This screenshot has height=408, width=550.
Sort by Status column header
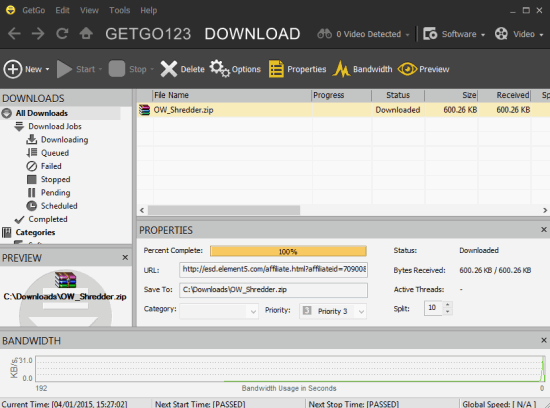click(398, 95)
